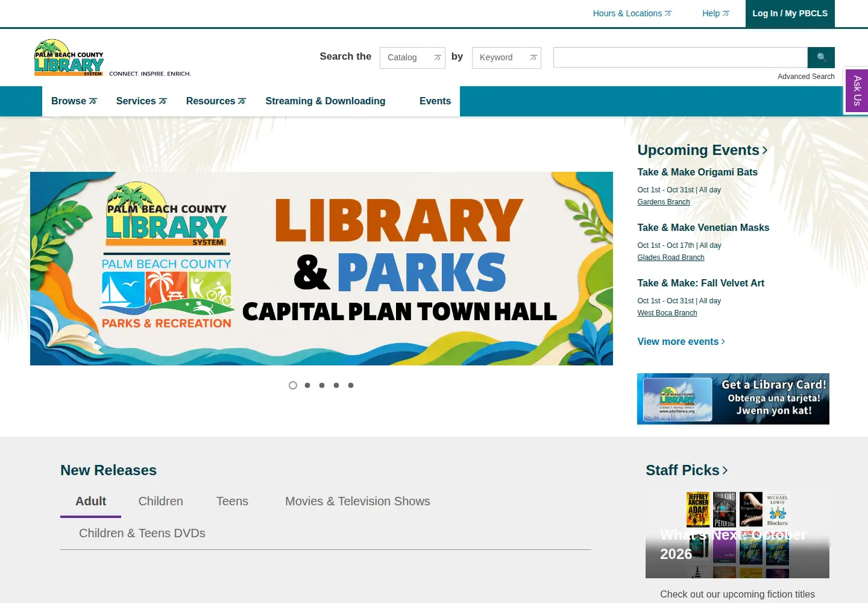Screen dimensions: 868x603
Task: Open the West Boca Branch link
Action: pos(667,313)
